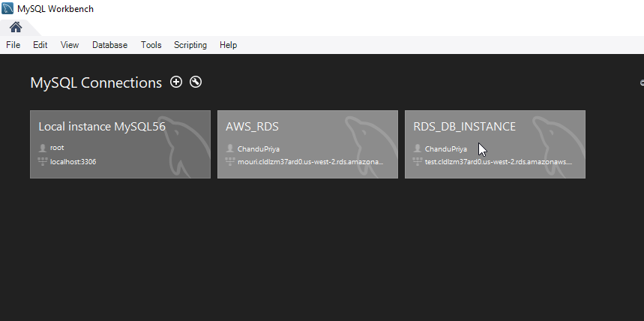This screenshot has width=644, height=321.
Task: Click the MySQL Workbench title bar logo
Action: click(x=7, y=8)
